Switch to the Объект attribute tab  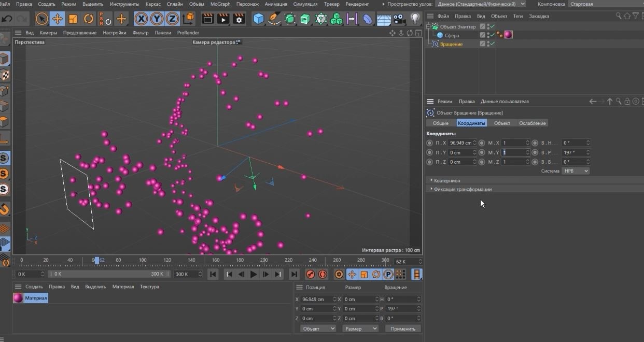[502, 123]
